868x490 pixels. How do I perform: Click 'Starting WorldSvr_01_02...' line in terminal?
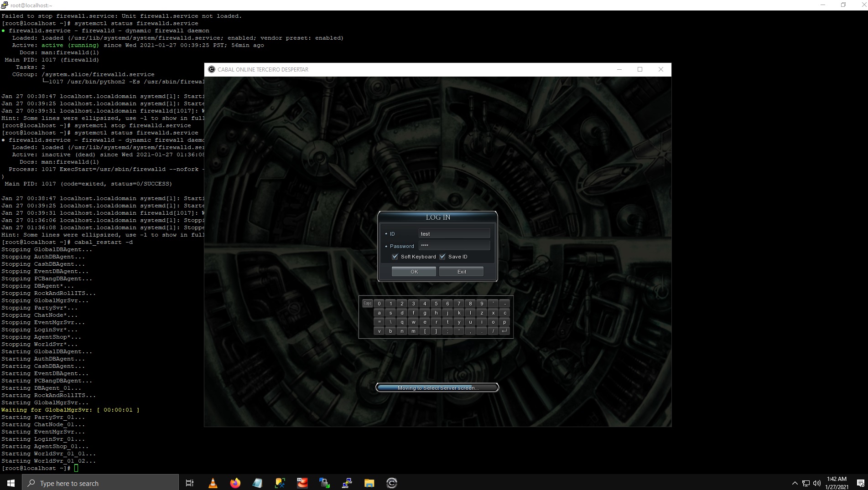pos(49,461)
